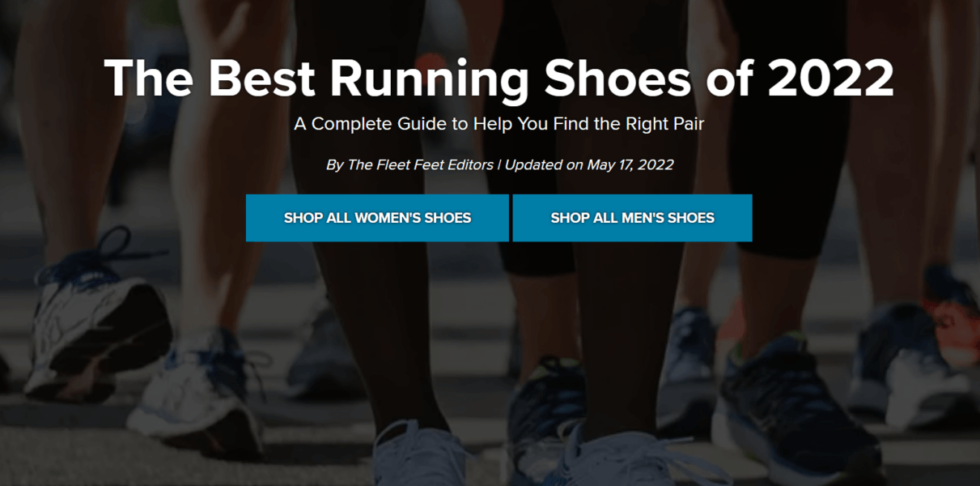Image resolution: width=980 pixels, height=486 pixels.
Task: Click the left blue shop button for women
Action: pos(377,217)
